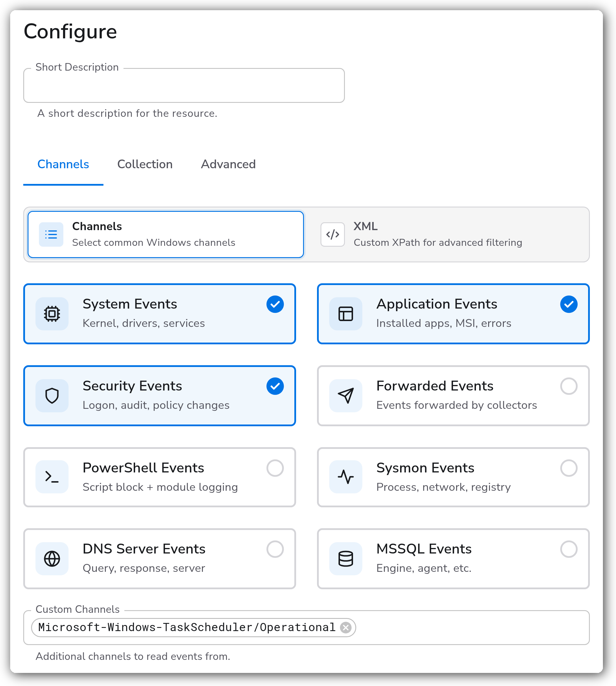Click the list icon in Channels mode card

[x=51, y=234]
